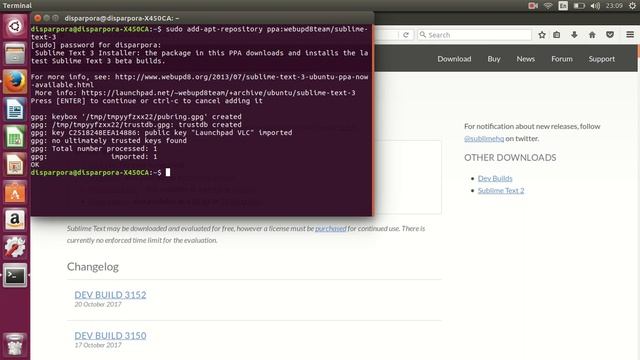Click the Changelog heading
Image resolution: width=640 pixels, height=360 pixels.
93,267
